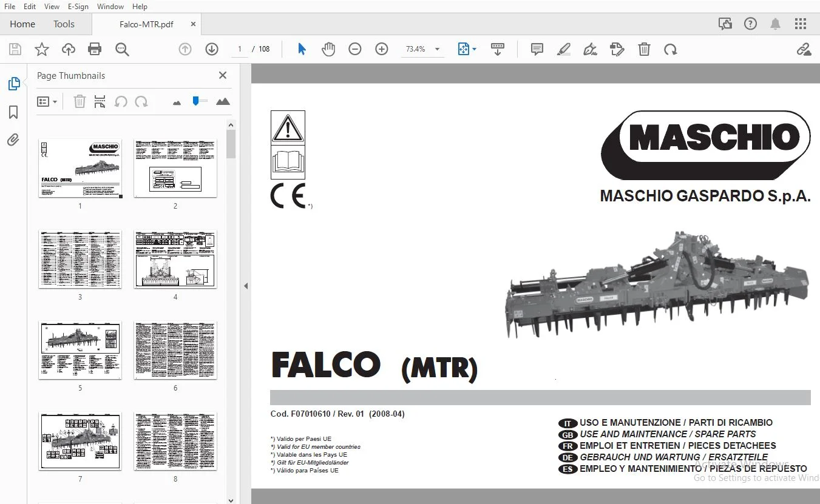
Task: Select page 2 thumbnail
Action: 175,168
